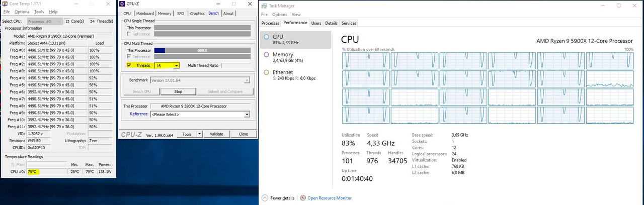Open the Threads count dropdown in CPU-Z

click(x=176, y=65)
